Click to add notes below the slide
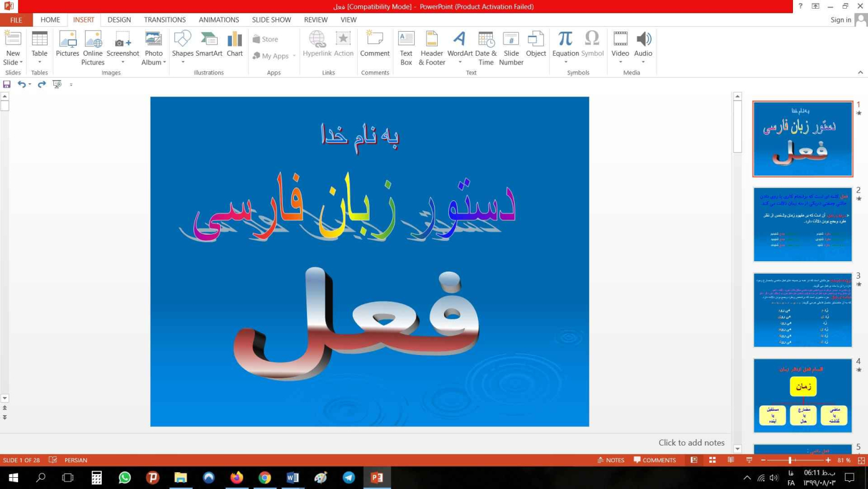 tap(691, 442)
